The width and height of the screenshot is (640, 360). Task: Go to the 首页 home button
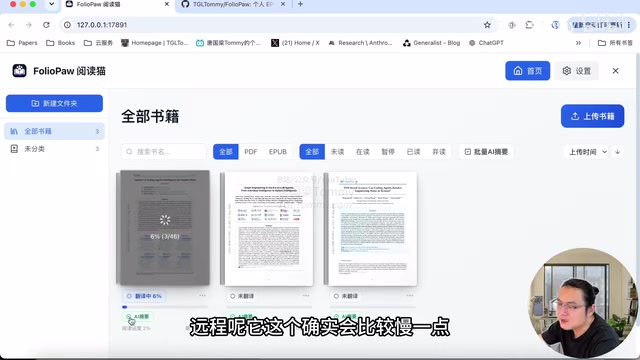[527, 71]
